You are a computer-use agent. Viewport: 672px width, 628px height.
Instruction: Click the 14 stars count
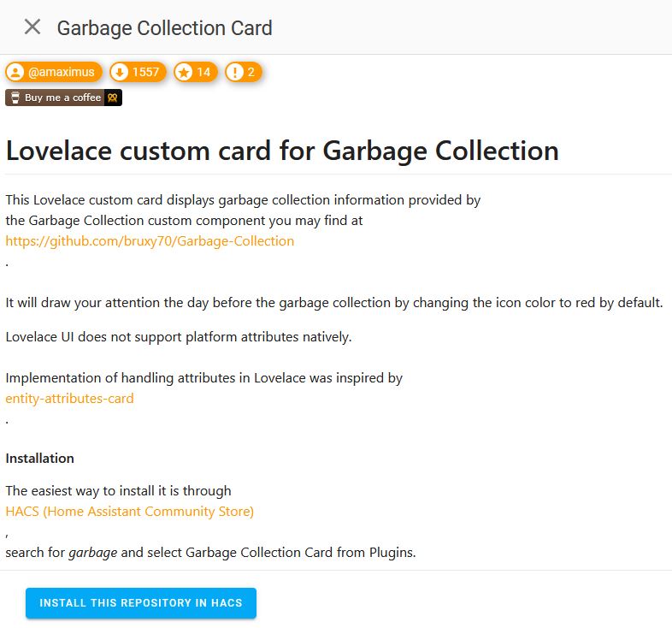[x=203, y=72]
